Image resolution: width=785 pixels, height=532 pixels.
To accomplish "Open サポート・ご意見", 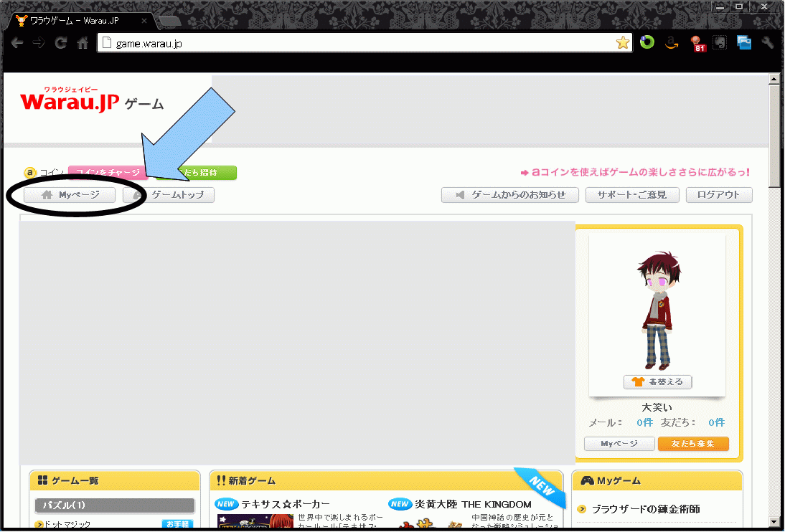I will coord(632,195).
